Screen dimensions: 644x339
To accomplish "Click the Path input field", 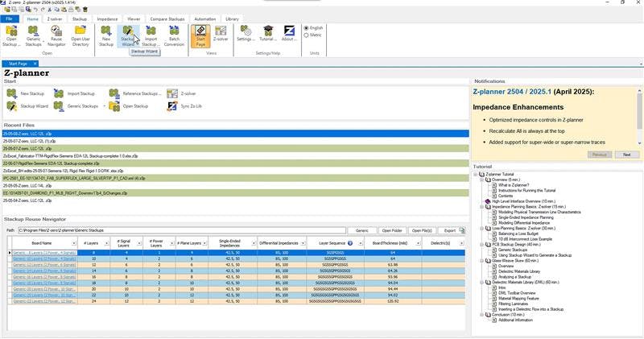I will coord(182,230).
